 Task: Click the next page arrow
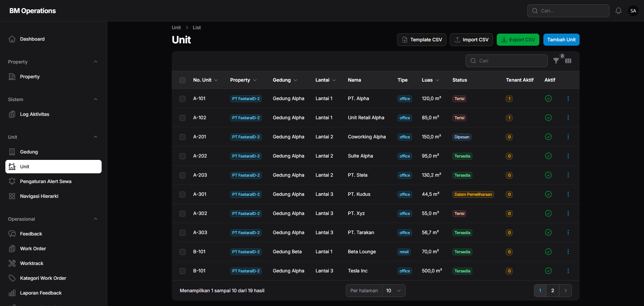566,291
